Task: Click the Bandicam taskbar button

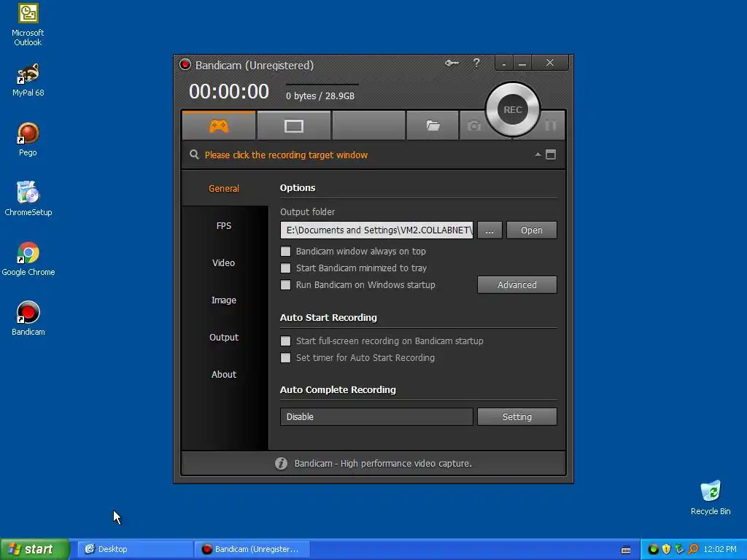Action: coord(252,549)
